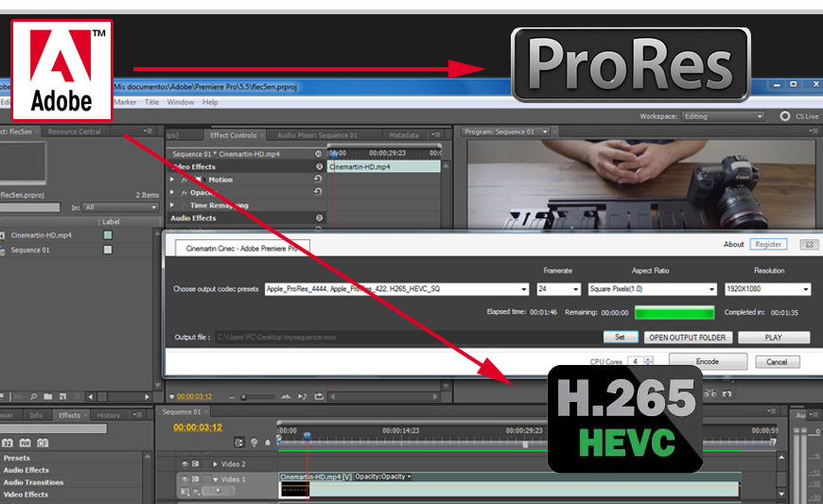Click the Effect Controls zoom slider

[x=258, y=397]
